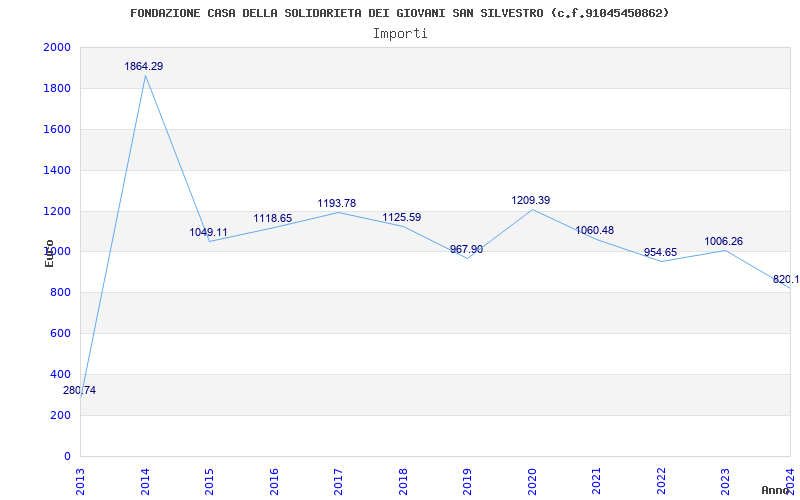Click the 1209.39 data label

tap(531, 201)
